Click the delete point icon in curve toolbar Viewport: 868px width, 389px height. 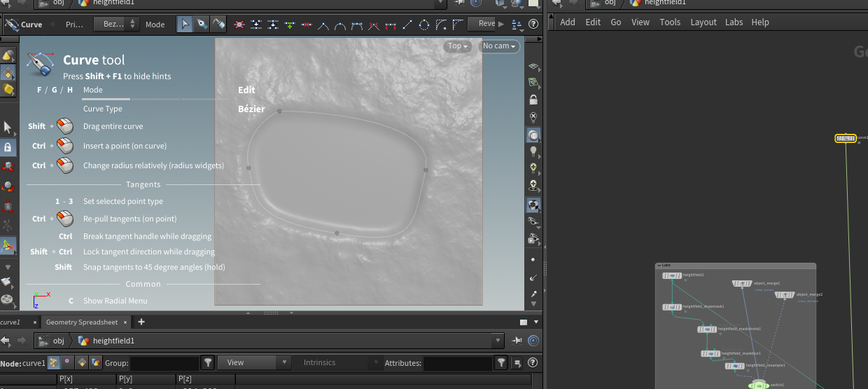click(x=239, y=25)
